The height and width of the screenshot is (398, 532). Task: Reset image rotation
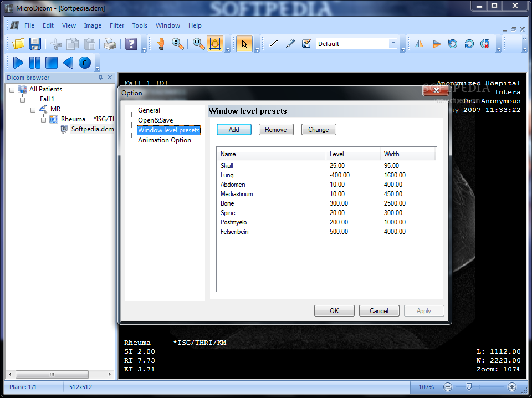[485, 44]
